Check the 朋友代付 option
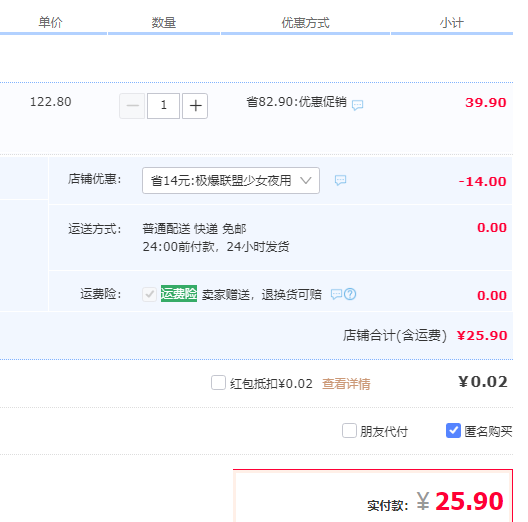 349,431
